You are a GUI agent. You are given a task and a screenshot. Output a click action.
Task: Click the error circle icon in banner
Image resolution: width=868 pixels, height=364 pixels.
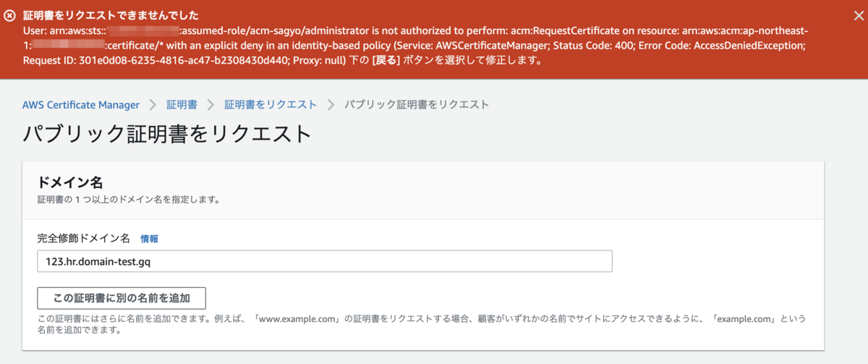(10, 15)
